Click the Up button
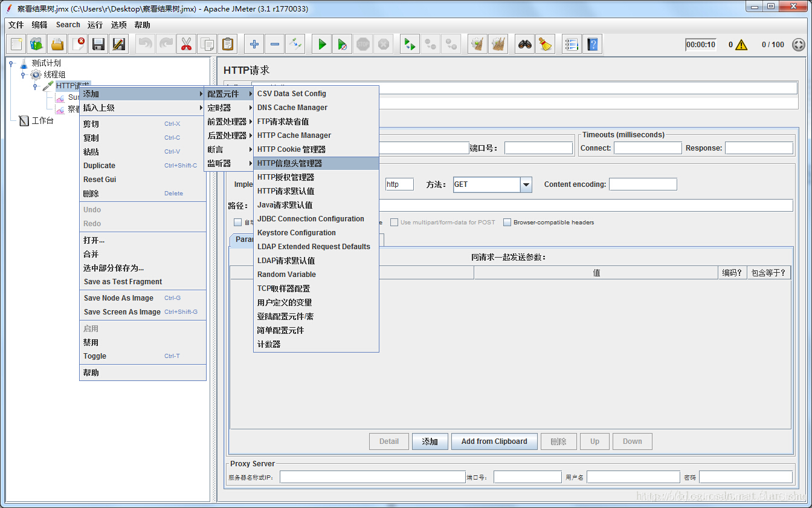 595,441
